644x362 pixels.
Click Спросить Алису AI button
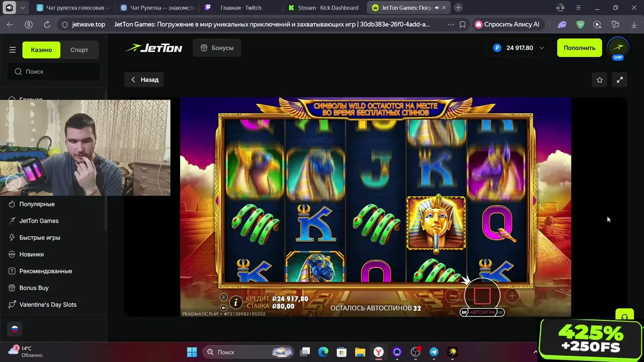tap(508, 24)
